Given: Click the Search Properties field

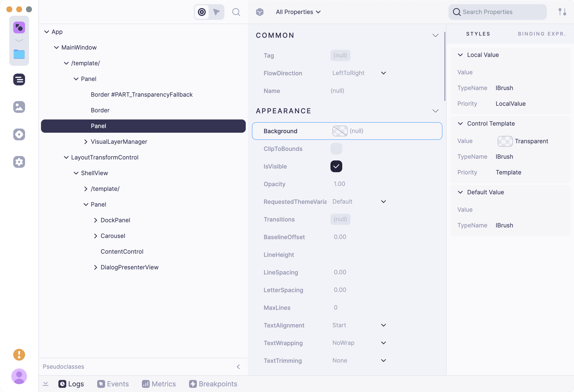Looking at the screenshot, I should point(497,12).
